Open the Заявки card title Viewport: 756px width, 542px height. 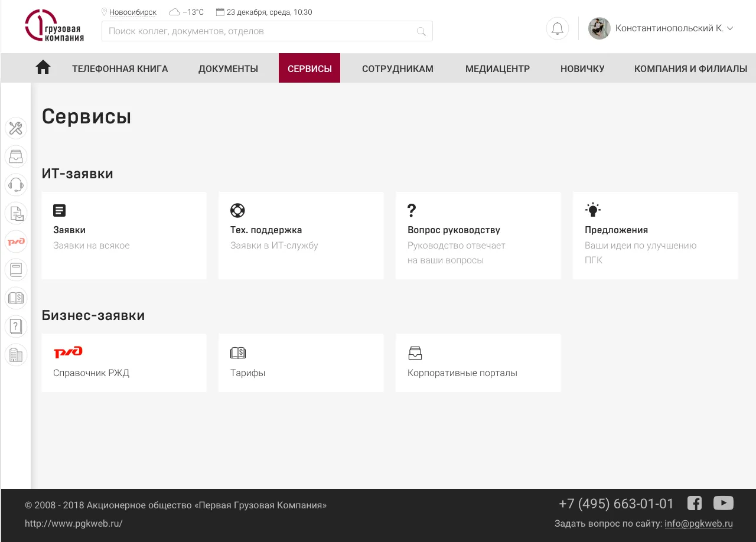click(x=69, y=230)
